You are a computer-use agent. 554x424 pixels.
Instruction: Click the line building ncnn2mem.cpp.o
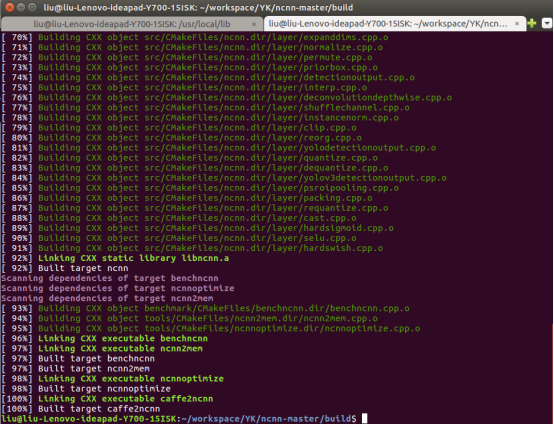[x=189, y=318]
